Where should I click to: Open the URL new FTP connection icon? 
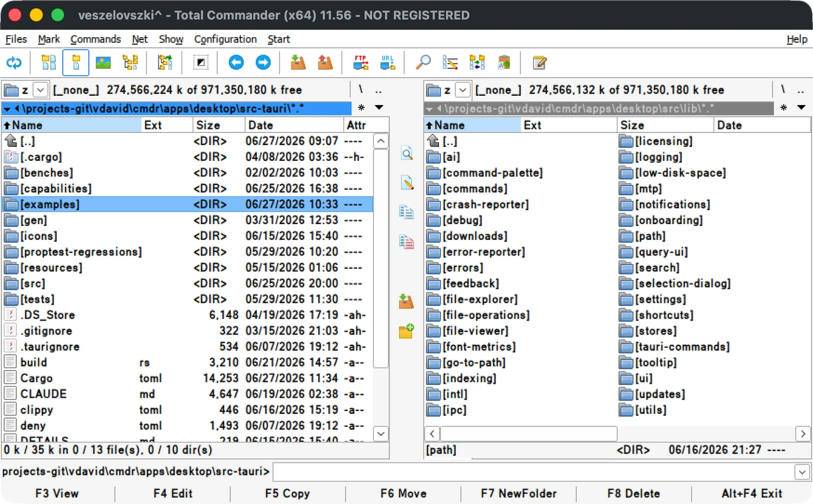coord(387,63)
